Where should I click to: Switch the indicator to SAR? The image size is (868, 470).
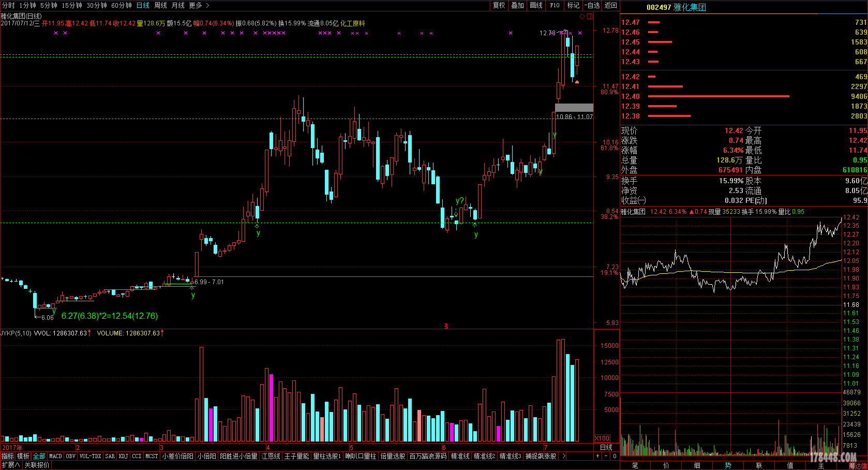tap(110, 456)
